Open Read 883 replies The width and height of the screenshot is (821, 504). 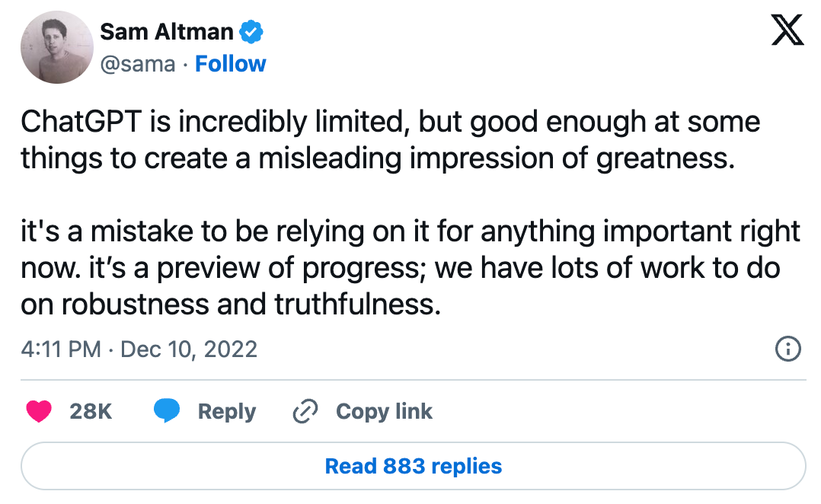[413, 466]
